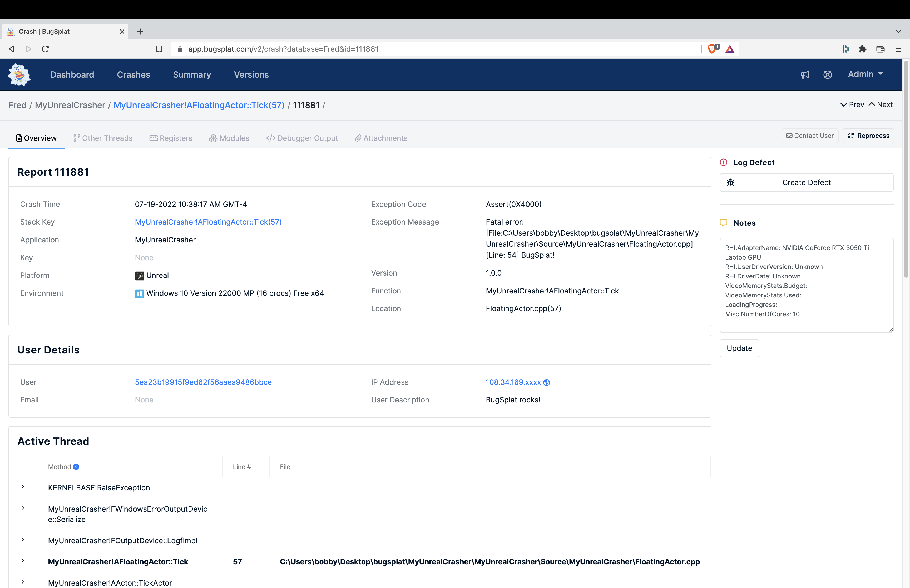910x588 pixels.
Task: Click the bug icon in Create Defect
Action: pos(730,182)
